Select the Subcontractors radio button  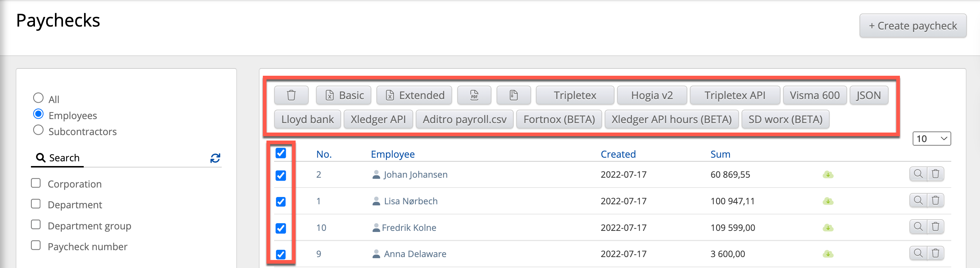click(x=38, y=130)
